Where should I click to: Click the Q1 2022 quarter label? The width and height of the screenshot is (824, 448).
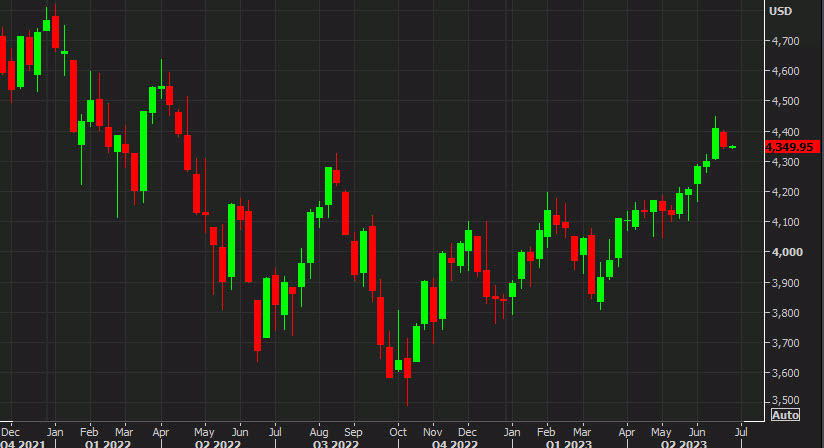[x=105, y=440]
